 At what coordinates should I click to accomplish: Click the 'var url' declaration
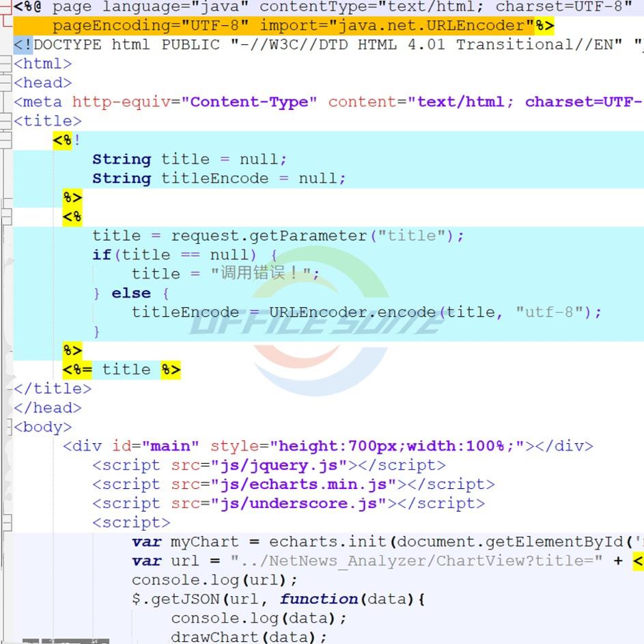[x=165, y=561]
